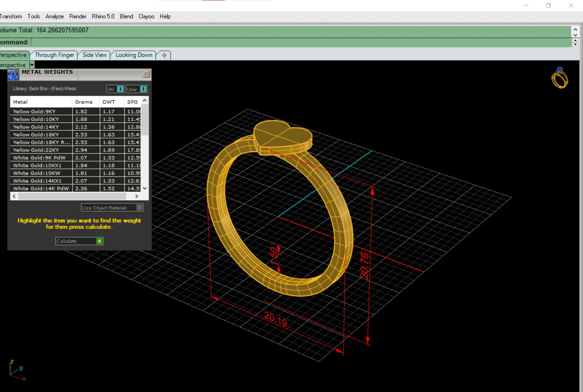Toggle the GV library switch
583x392 pixels.
coord(120,89)
